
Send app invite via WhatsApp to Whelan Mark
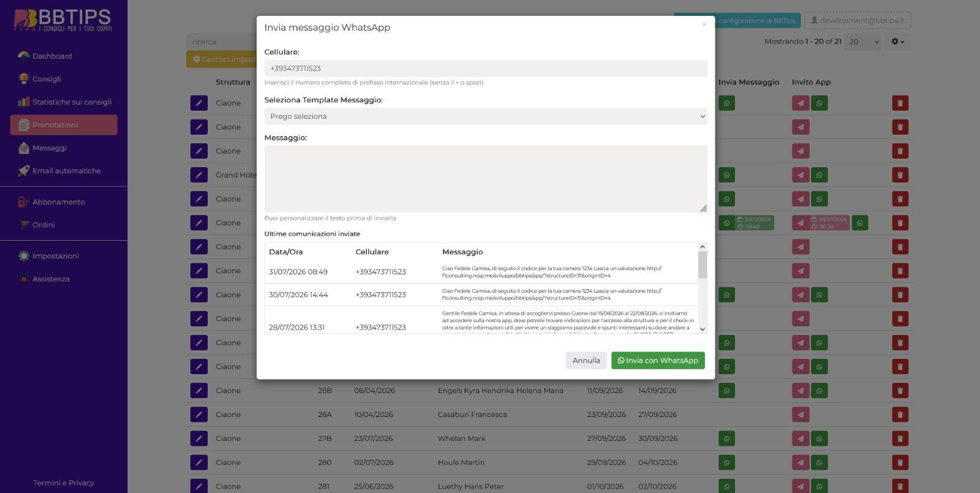point(820,438)
